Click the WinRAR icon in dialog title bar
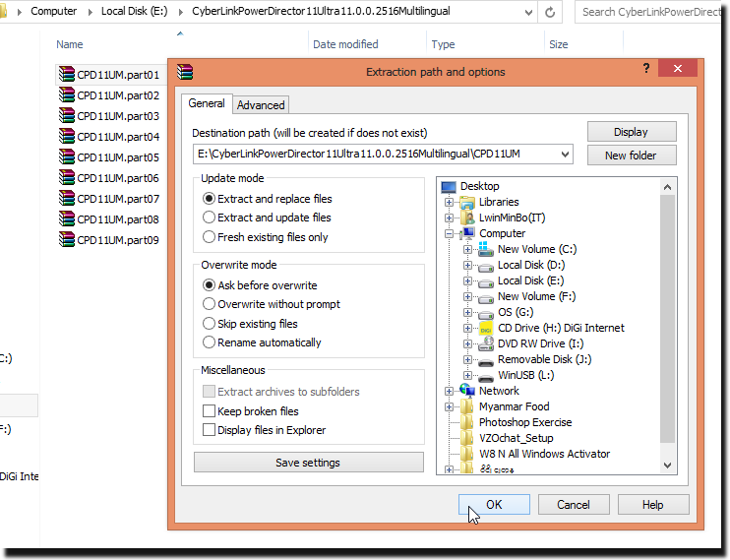730x560 pixels. pyautogui.click(x=185, y=72)
